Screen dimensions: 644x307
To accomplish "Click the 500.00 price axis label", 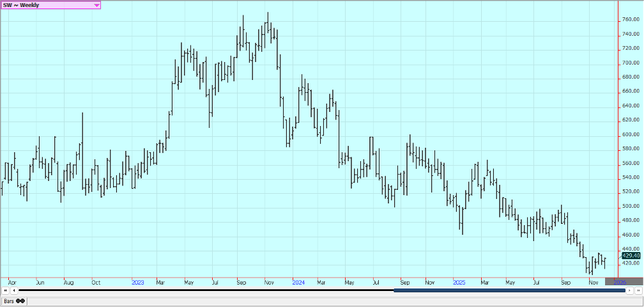I will pos(631,206).
